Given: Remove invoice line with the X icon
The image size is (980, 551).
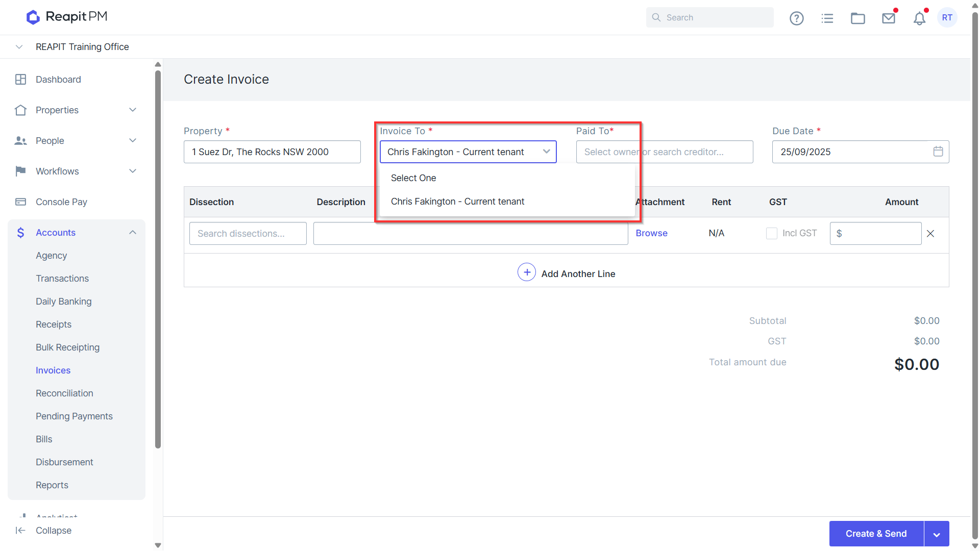Looking at the screenshot, I should coord(930,234).
